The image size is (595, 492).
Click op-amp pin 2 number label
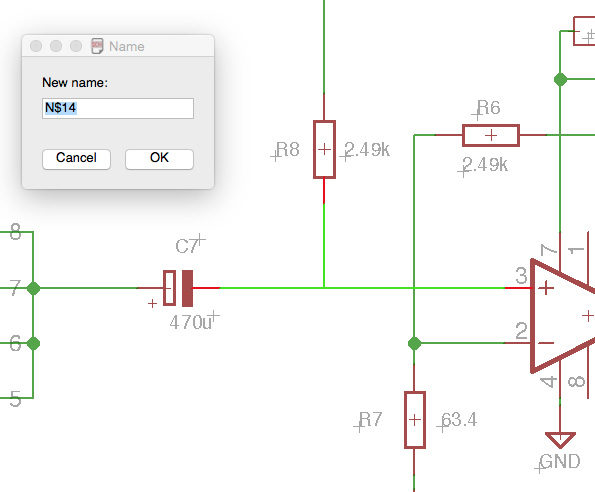tap(521, 331)
